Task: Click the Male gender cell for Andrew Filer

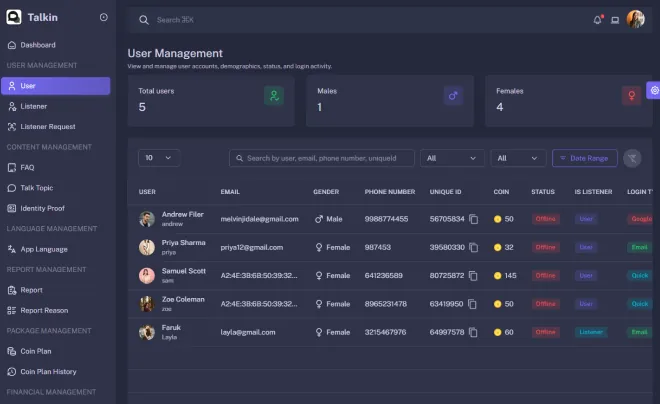Action: [328, 219]
